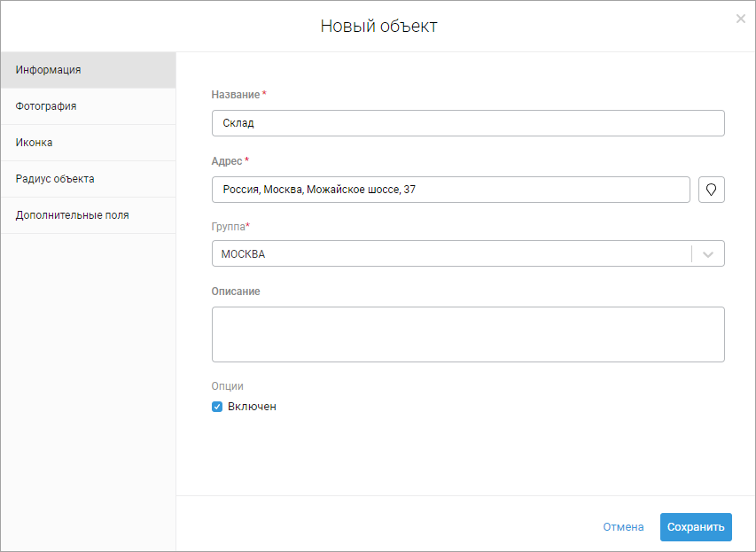Focus the Название field containing Склад

point(468,123)
